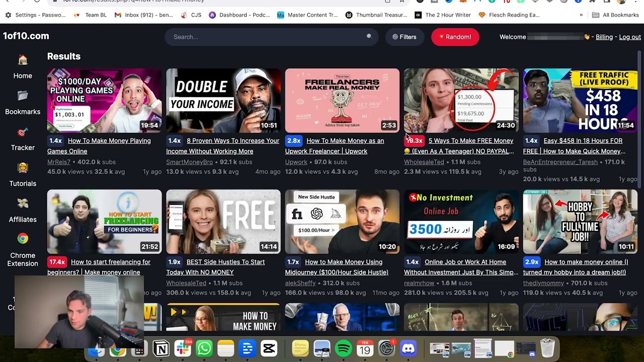
Task: Click the search magnifier icon
Action: [369, 36]
